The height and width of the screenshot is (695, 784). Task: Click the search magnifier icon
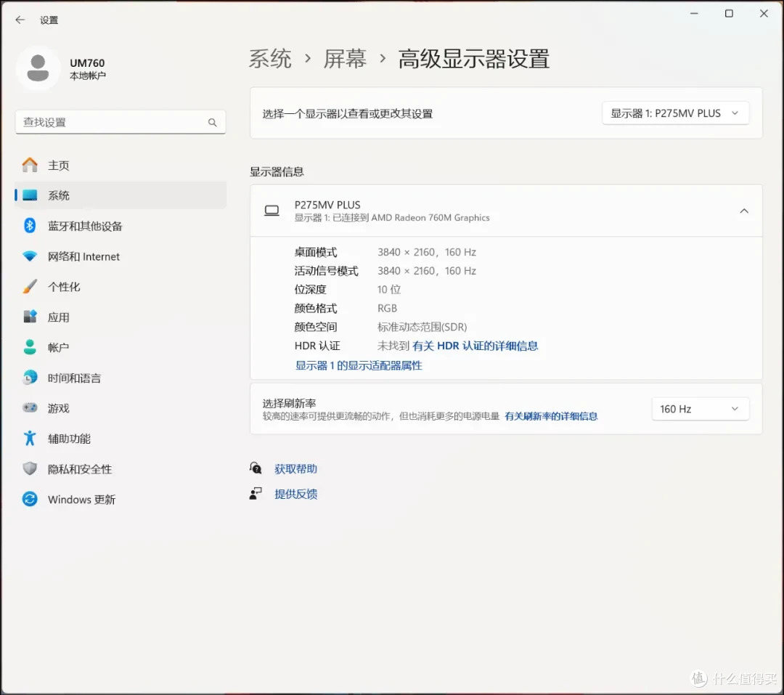tap(213, 123)
